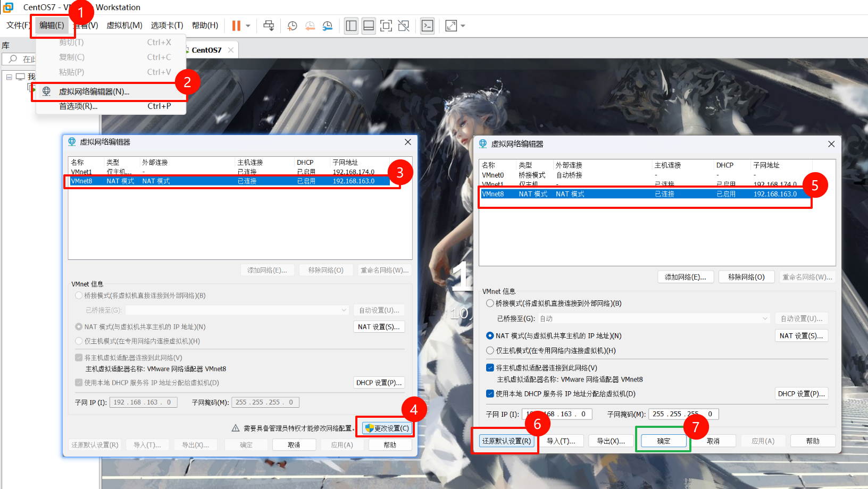Show the console view icon

428,26
